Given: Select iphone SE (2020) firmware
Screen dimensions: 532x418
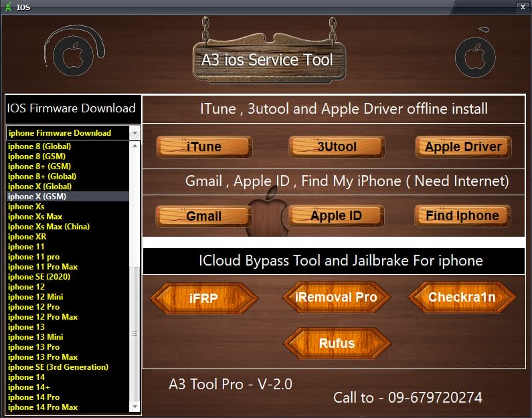Looking at the screenshot, I should click(x=68, y=277).
